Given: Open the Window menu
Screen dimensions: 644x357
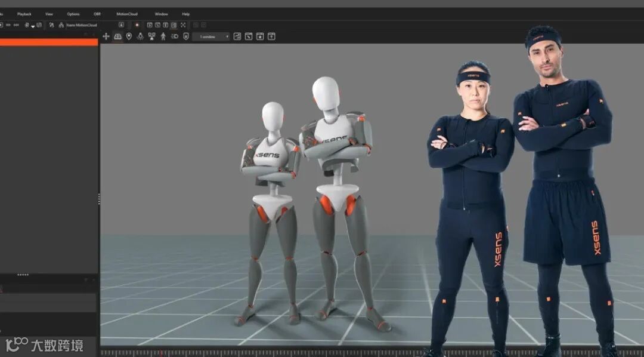Looking at the screenshot, I should [x=162, y=14].
